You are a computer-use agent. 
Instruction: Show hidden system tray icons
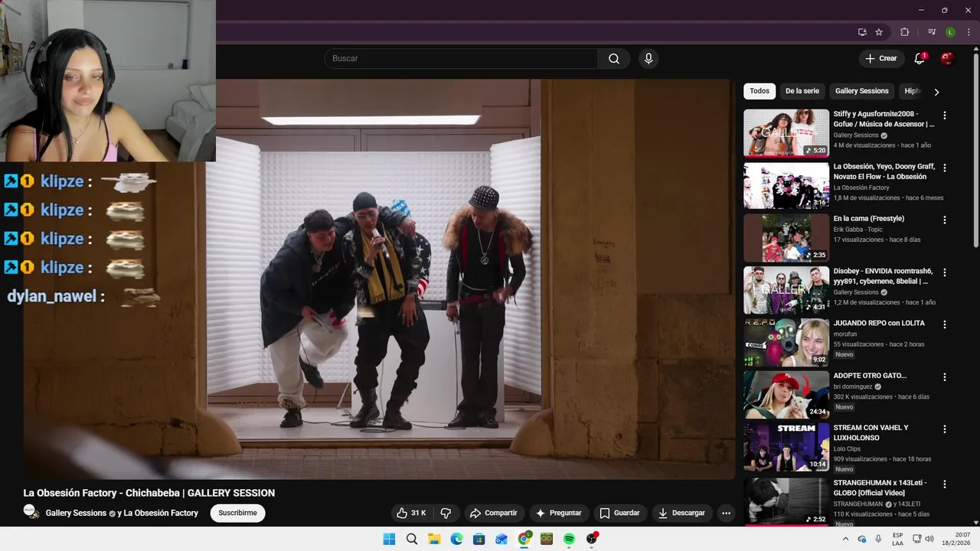click(845, 539)
